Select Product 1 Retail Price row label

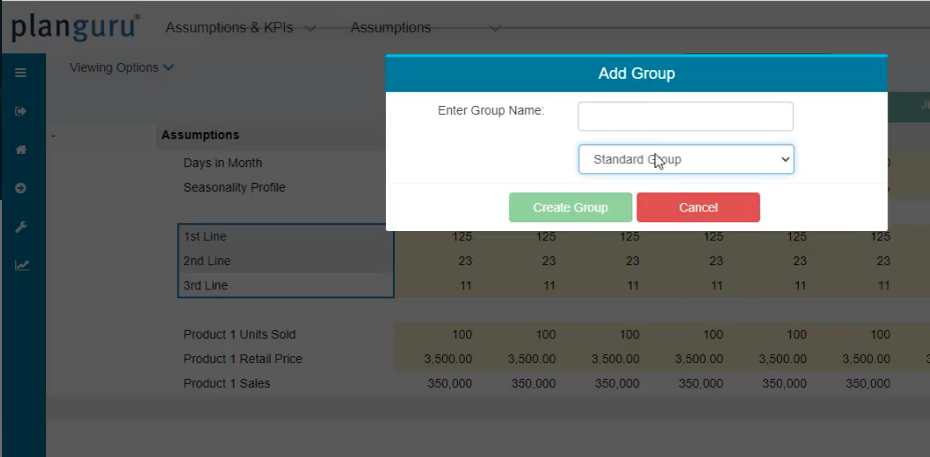click(243, 359)
